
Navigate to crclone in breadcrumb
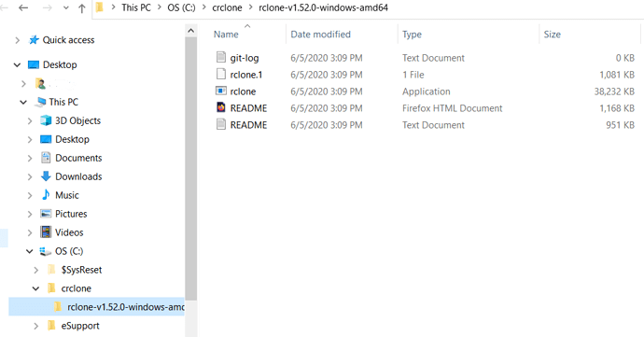(x=227, y=7)
